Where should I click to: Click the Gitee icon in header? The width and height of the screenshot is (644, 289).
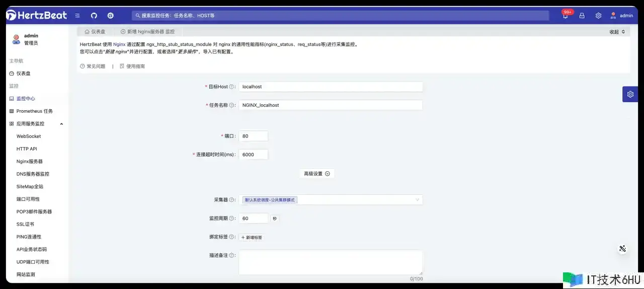[111, 16]
